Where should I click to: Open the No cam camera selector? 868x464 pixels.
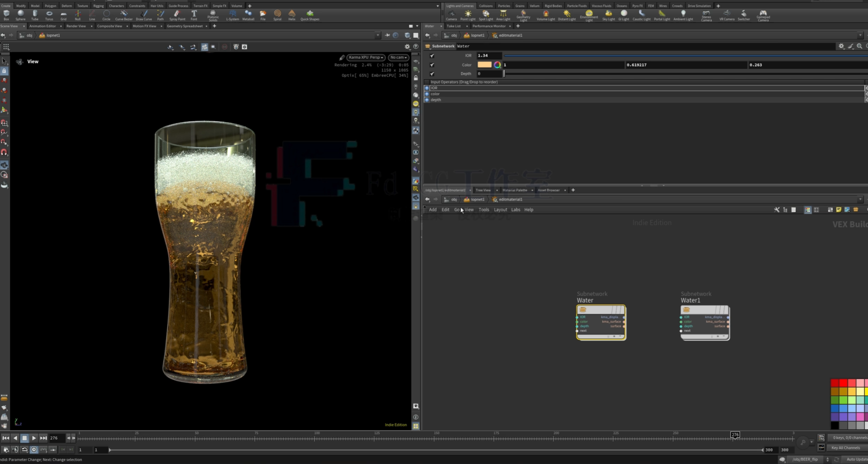pos(398,57)
